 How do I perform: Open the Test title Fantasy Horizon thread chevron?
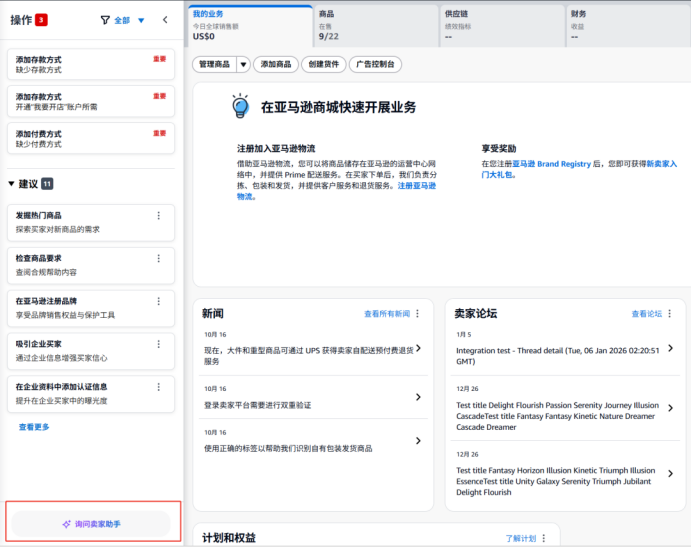click(670, 473)
